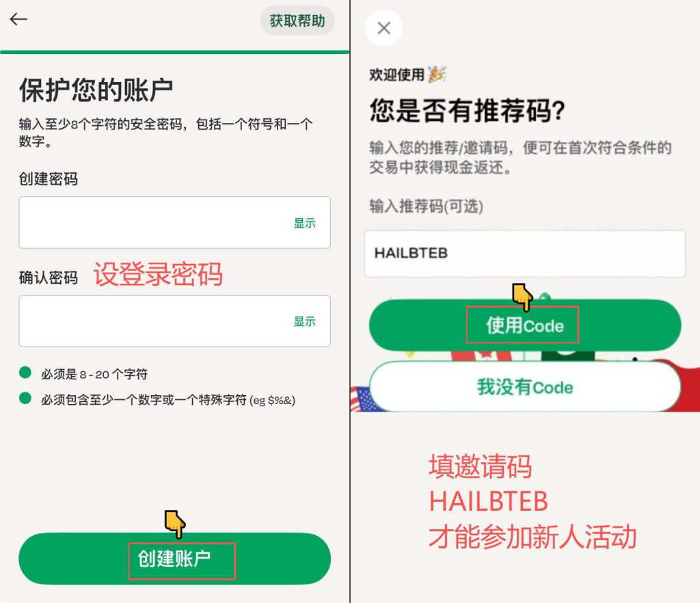Go back using the left arrow icon
700x603 pixels.
click(x=18, y=19)
